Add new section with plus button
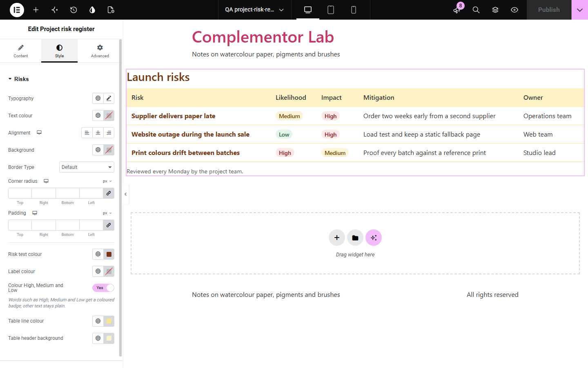This screenshot has height=368, width=588. pos(337,238)
